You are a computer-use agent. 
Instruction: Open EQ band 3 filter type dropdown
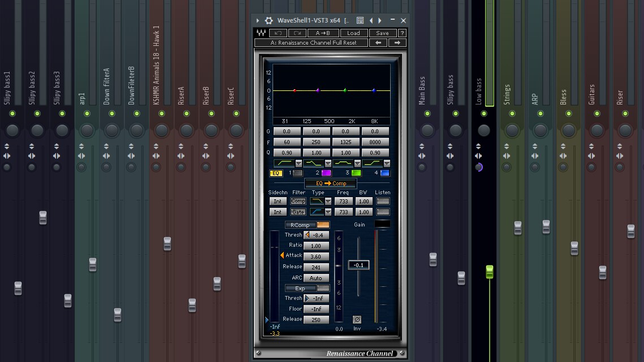tap(357, 163)
